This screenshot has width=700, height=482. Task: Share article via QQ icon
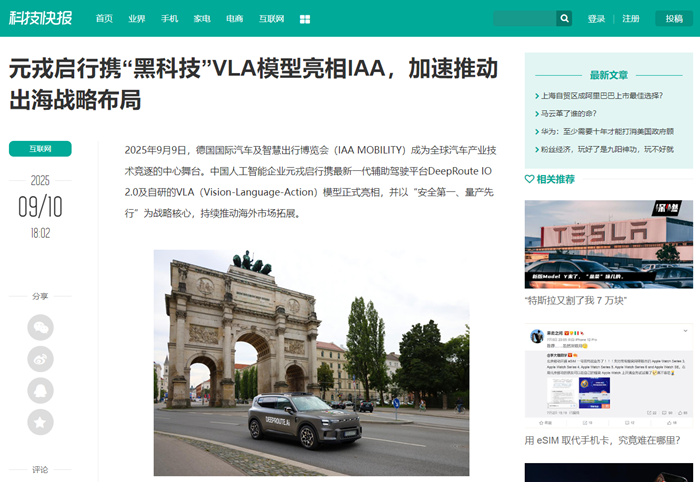[41, 391]
